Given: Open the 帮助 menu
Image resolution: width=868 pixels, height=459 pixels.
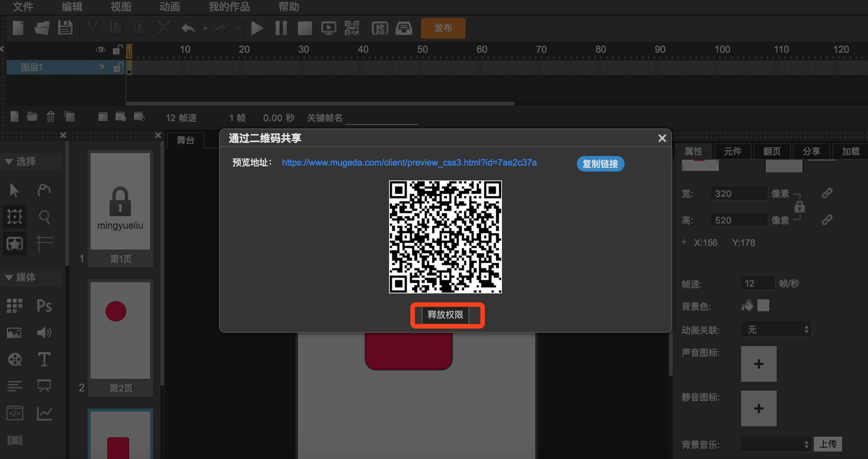Looking at the screenshot, I should coord(289,7).
